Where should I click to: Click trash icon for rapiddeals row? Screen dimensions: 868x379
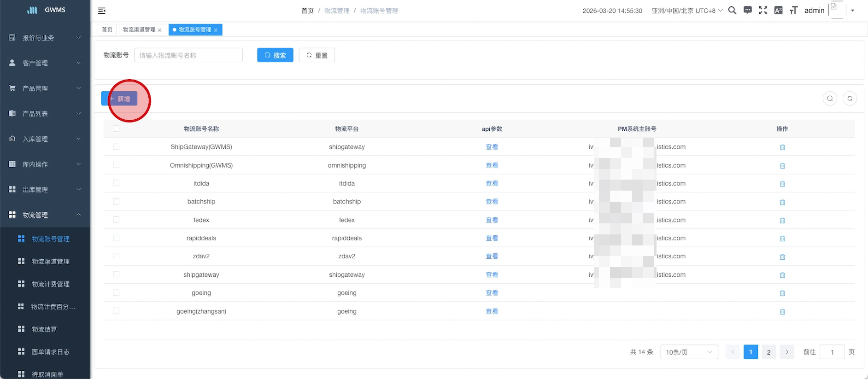click(782, 239)
